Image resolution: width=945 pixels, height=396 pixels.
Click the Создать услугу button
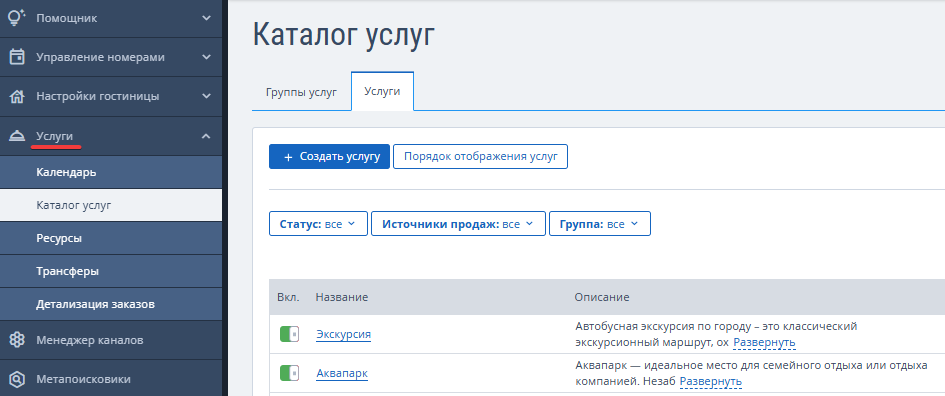[x=329, y=157]
